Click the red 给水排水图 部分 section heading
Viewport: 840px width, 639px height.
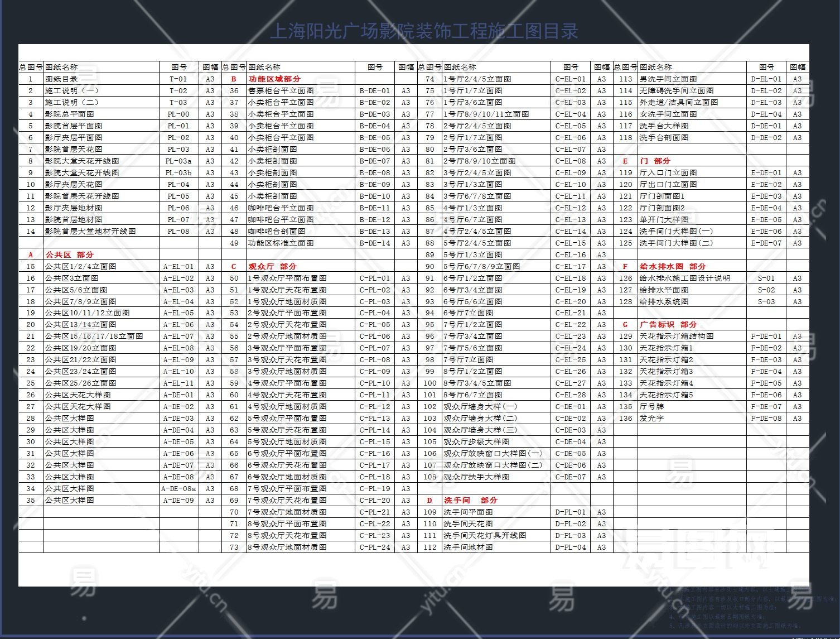673,267
